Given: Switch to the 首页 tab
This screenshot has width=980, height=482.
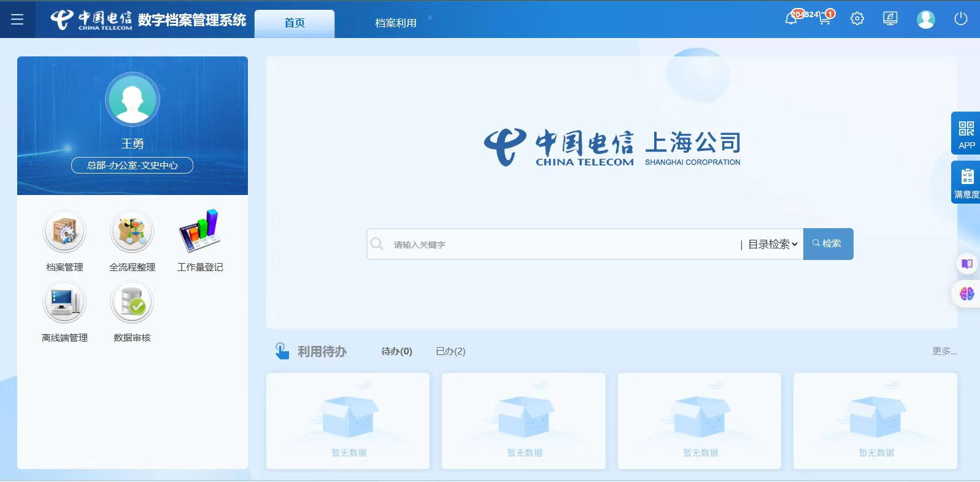Looking at the screenshot, I should pyautogui.click(x=295, y=23).
